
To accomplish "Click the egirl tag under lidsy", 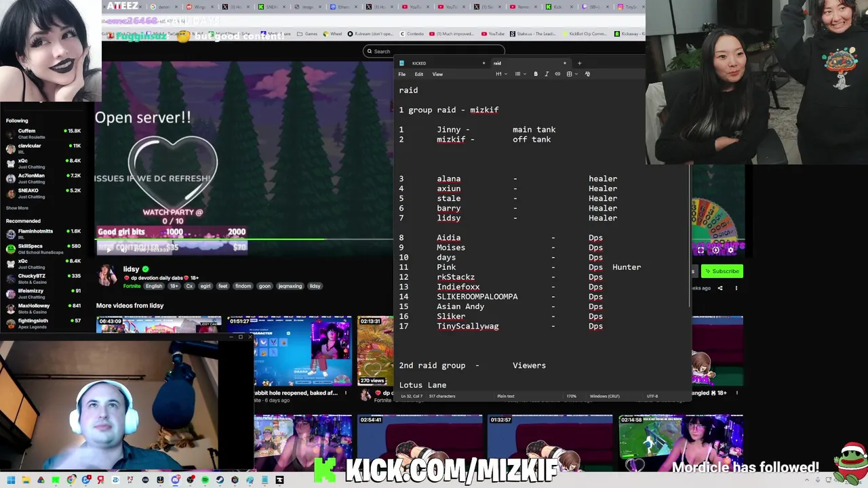I will point(205,286).
